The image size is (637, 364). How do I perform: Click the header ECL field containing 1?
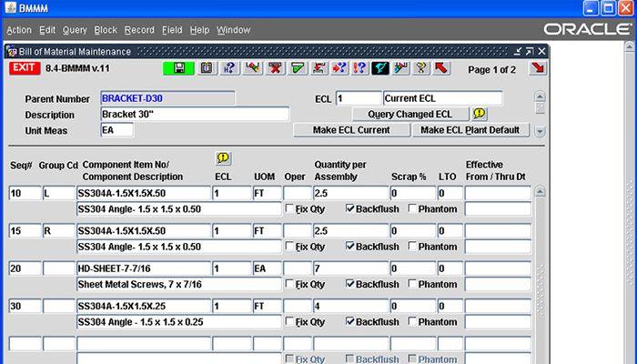(359, 98)
